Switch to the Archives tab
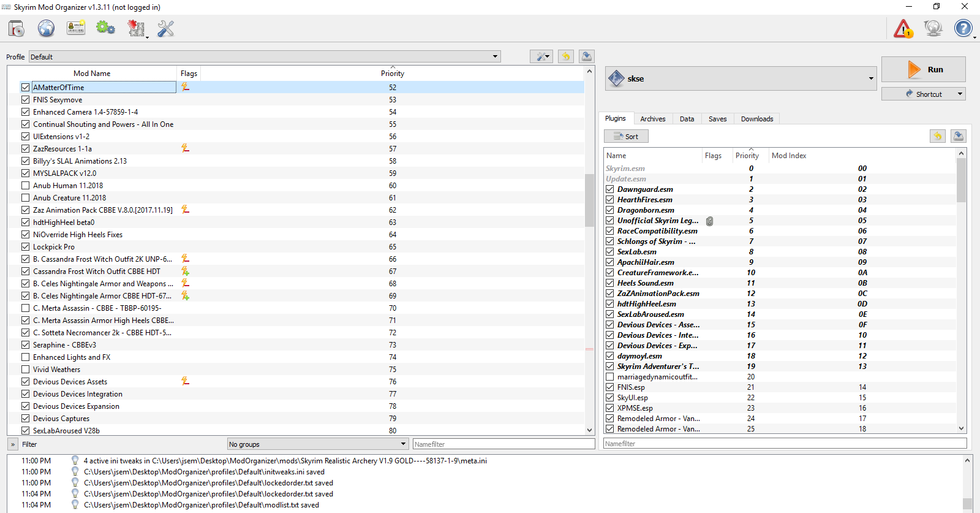The width and height of the screenshot is (980, 513). tap(652, 119)
